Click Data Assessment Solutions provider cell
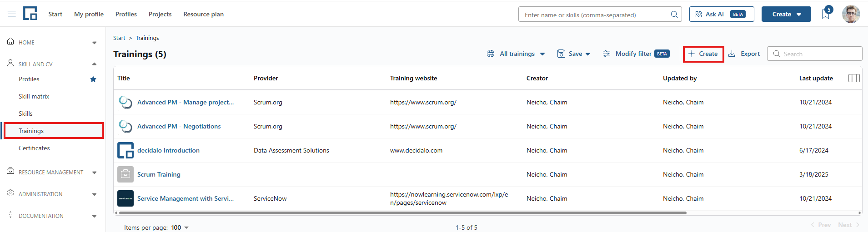The width and height of the screenshot is (868, 232). pyautogui.click(x=291, y=150)
